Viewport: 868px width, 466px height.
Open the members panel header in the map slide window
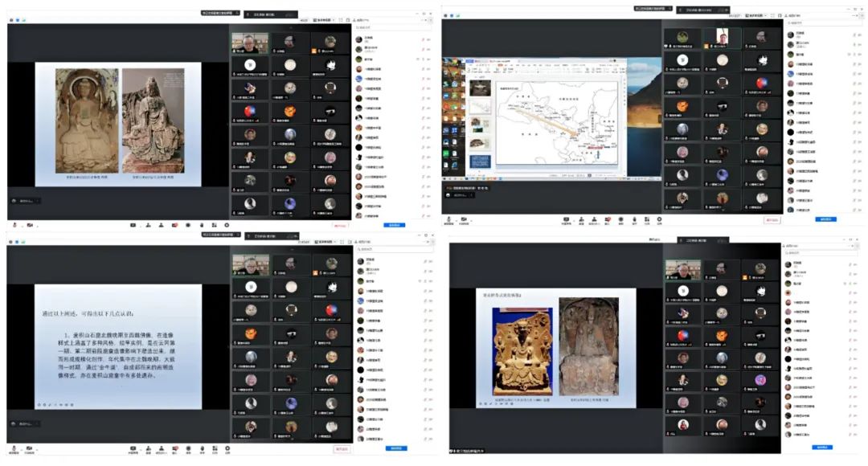(x=794, y=15)
